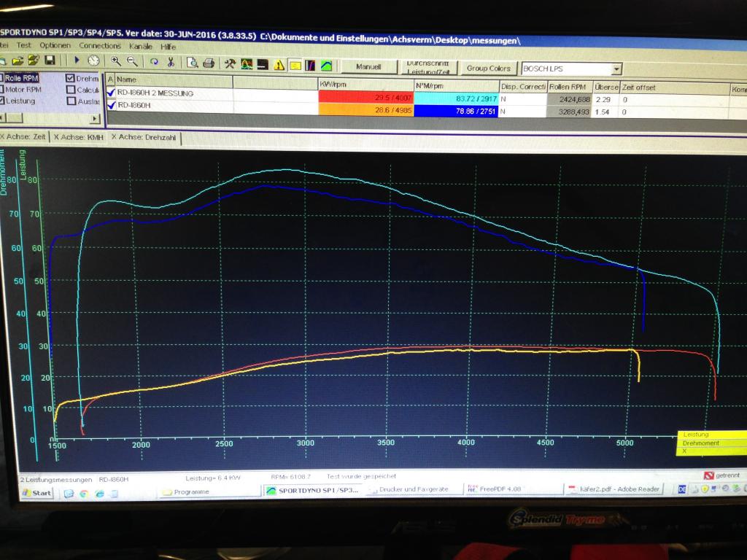Viewport: 747px width, 560px height.
Task: Open the Kanäle menu
Action: (140, 46)
